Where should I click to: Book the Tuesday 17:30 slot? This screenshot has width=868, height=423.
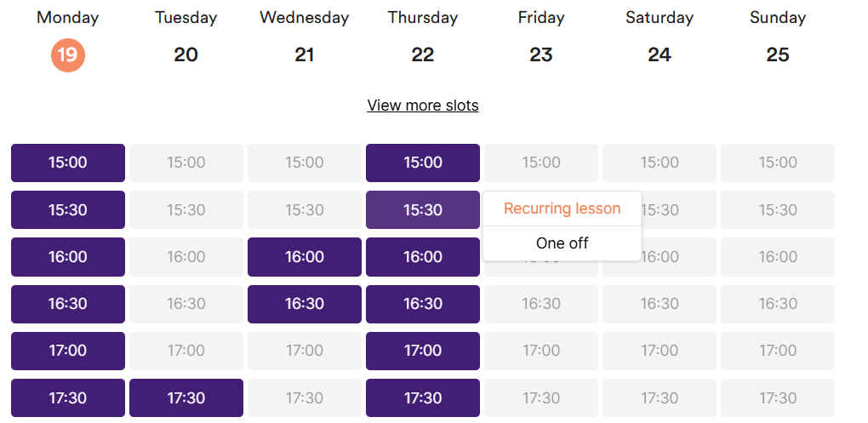point(186,397)
